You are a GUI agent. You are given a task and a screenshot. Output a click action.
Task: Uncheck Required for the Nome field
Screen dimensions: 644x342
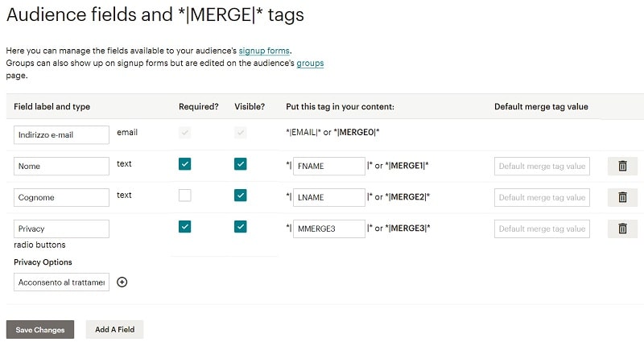pos(185,164)
